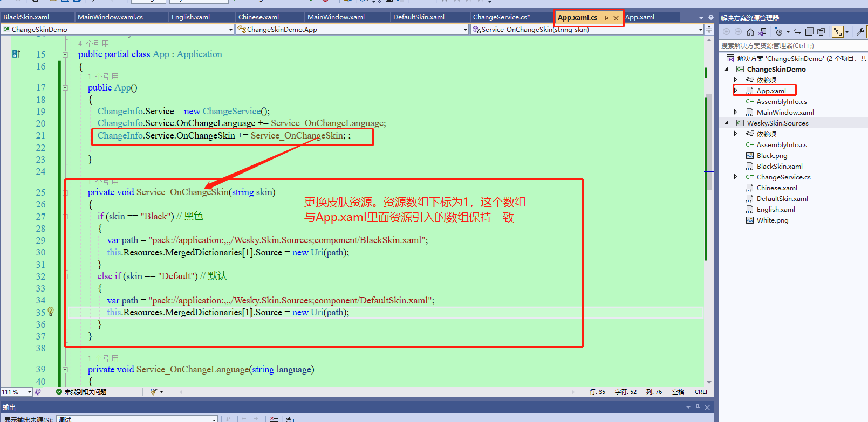Toggle the file nesting view button
Viewport: 868px width, 422px height.
[837, 32]
